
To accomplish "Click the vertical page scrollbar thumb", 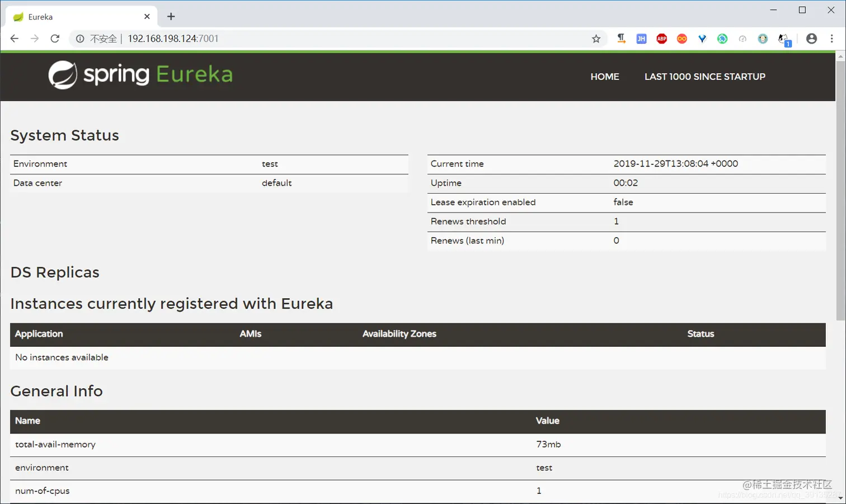I will click(840, 190).
